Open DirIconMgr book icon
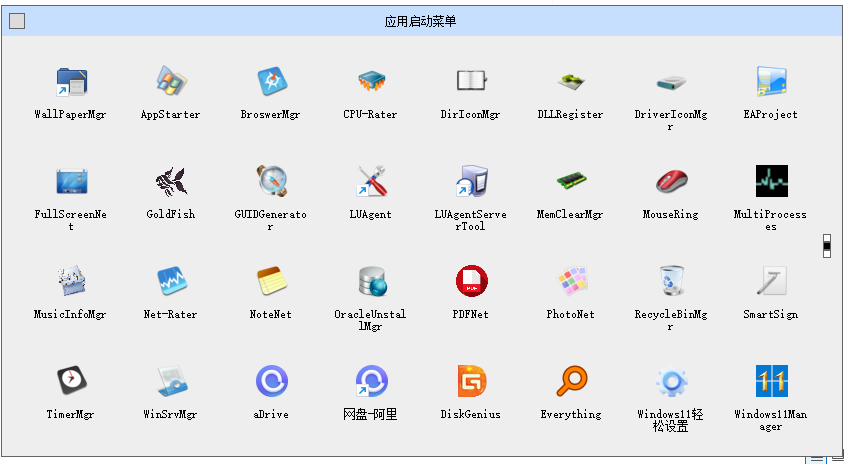845x464 pixels. (x=472, y=82)
